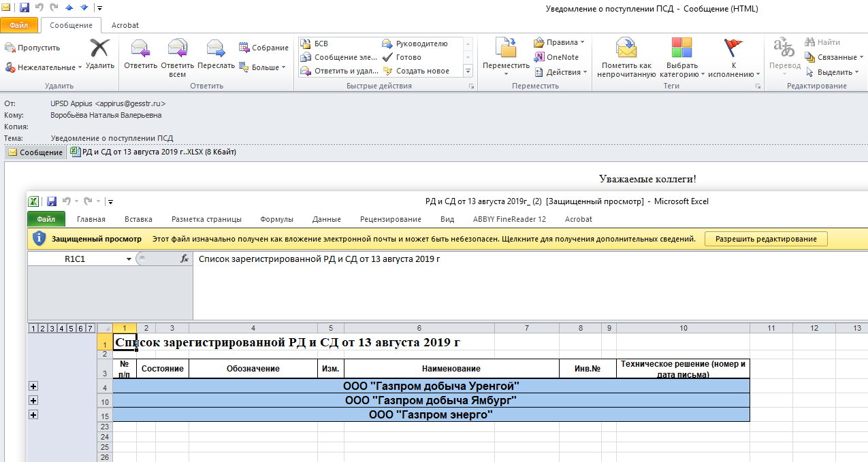Reply to the message with Ответить
The height and width of the screenshot is (462, 868).
click(x=140, y=54)
